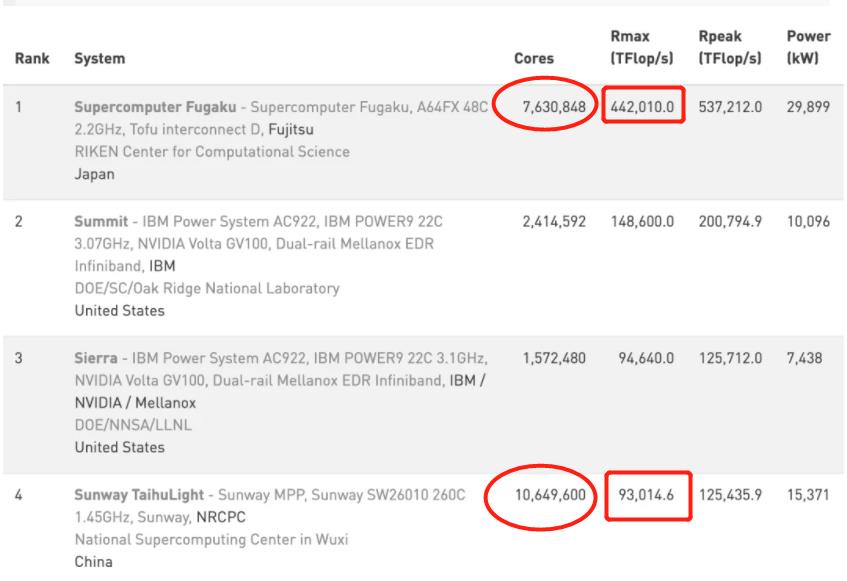Open RIKEN Center for Computational Science link
847x581 pixels.
pyautogui.click(x=212, y=152)
